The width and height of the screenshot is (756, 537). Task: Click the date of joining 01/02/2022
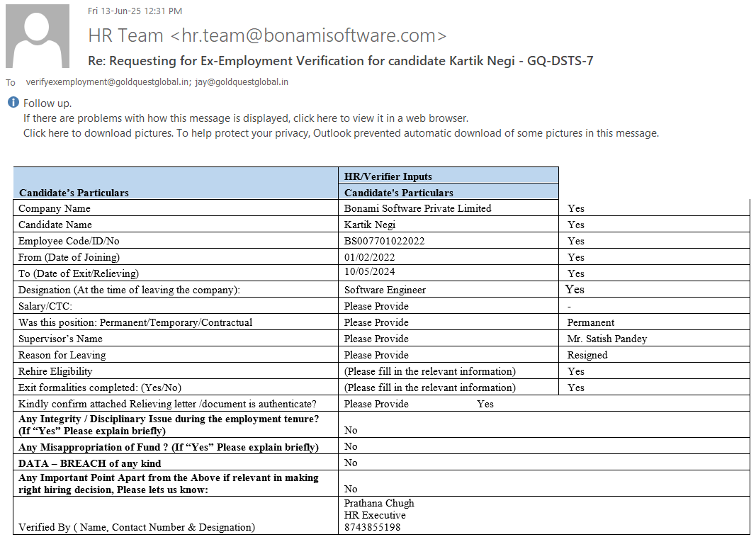point(369,257)
